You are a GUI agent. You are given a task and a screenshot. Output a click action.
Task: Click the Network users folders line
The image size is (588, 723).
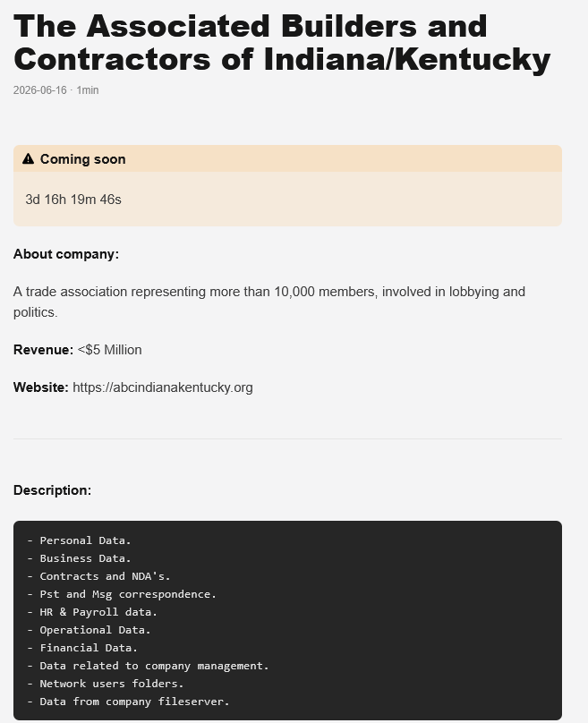pyautogui.click(x=105, y=684)
